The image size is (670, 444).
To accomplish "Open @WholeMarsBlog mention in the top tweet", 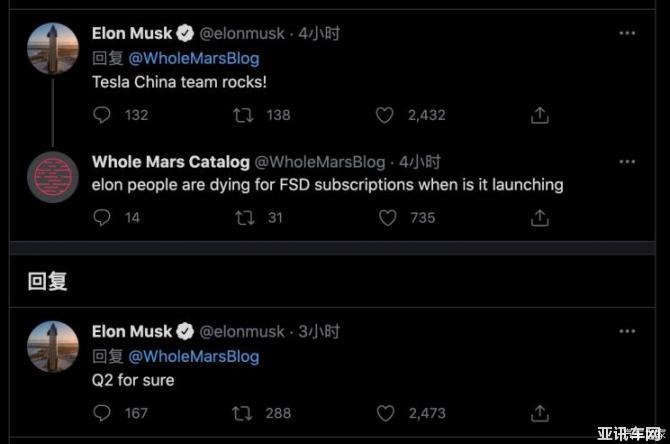I will point(194,58).
